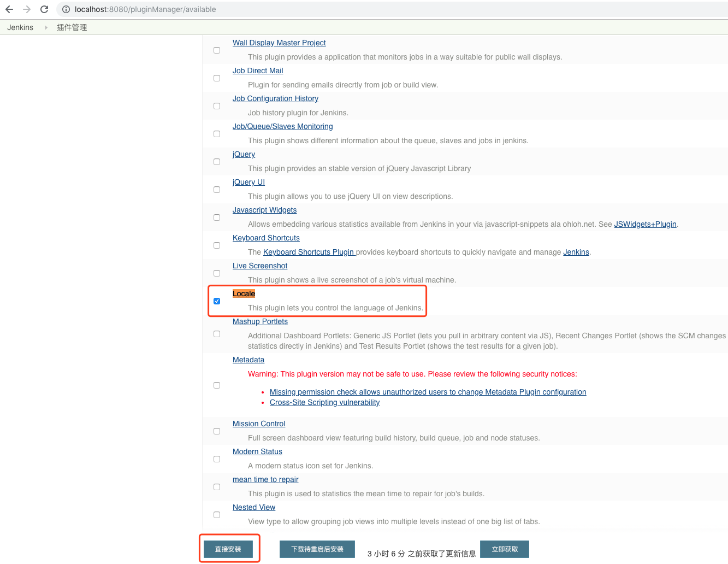Image resolution: width=728 pixels, height=564 pixels.
Task: Check the Mashup Portlets checkbox
Action: [x=217, y=334]
